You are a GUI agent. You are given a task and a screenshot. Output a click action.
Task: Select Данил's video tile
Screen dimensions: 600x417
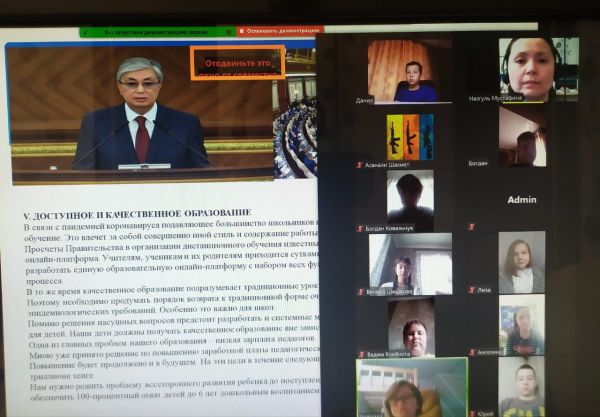point(409,71)
